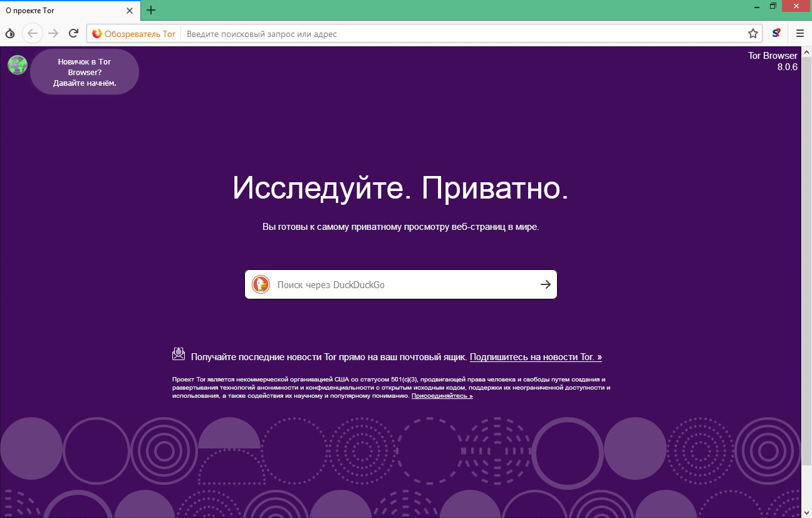Open the browser hamburger menu
The width and height of the screenshot is (812, 518).
click(799, 33)
